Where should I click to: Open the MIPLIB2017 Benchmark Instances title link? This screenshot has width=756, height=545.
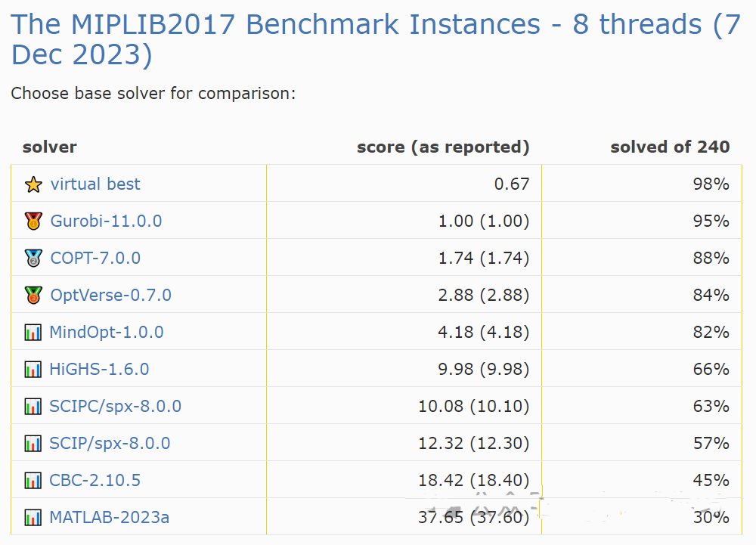pyautogui.click(x=376, y=39)
